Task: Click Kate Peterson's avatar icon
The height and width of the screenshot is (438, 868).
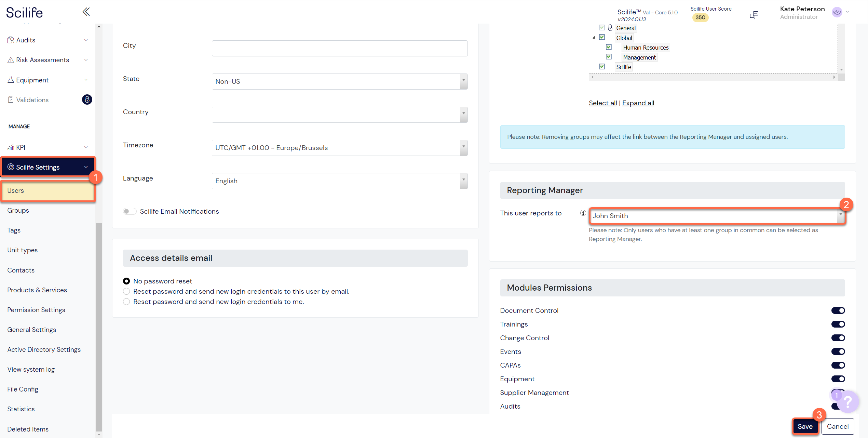Action: pos(837,12)
